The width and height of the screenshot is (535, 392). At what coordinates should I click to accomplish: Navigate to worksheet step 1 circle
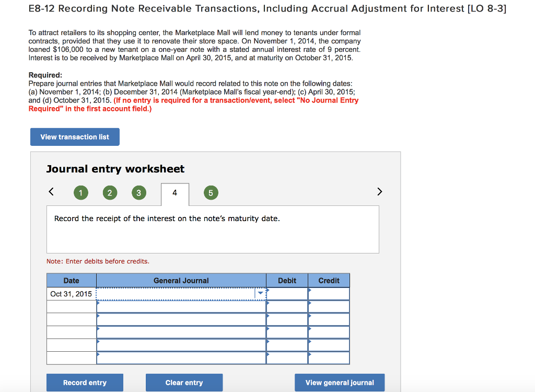81,192
